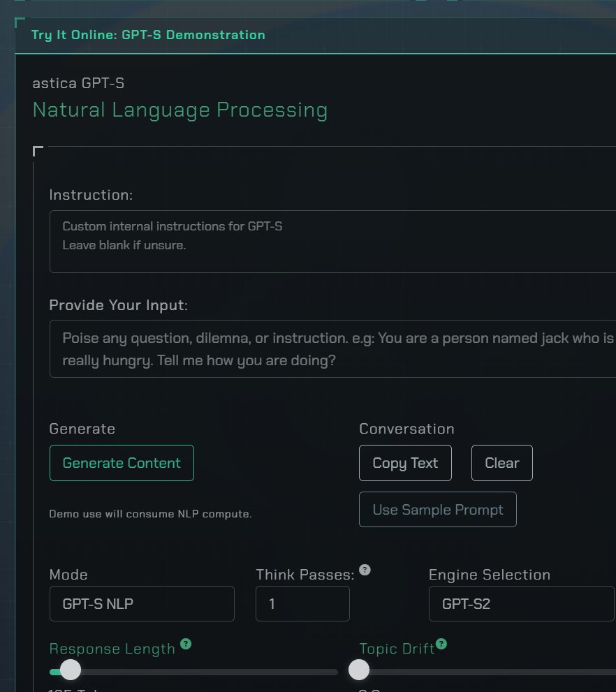Focus the Think Passes number field
This screenshot has height=692, width=616.
302,604
